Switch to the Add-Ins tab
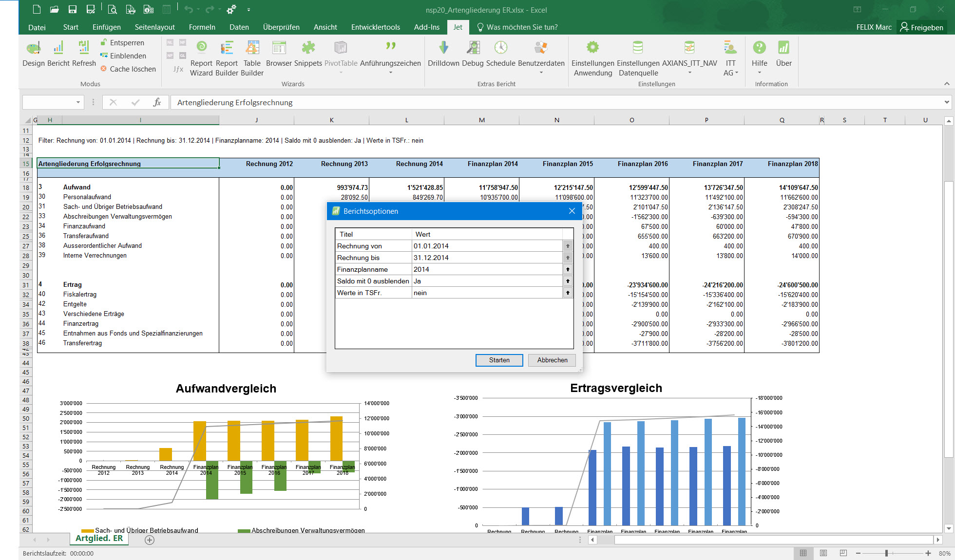Screen dimensions: 955x560 tap(427, 27)
